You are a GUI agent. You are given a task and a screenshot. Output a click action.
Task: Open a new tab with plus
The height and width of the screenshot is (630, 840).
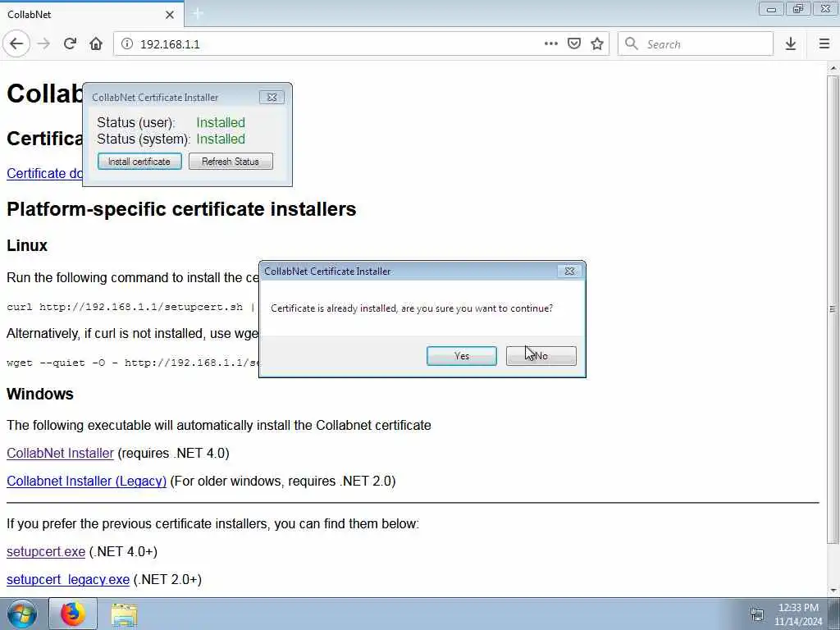(198, 14)
